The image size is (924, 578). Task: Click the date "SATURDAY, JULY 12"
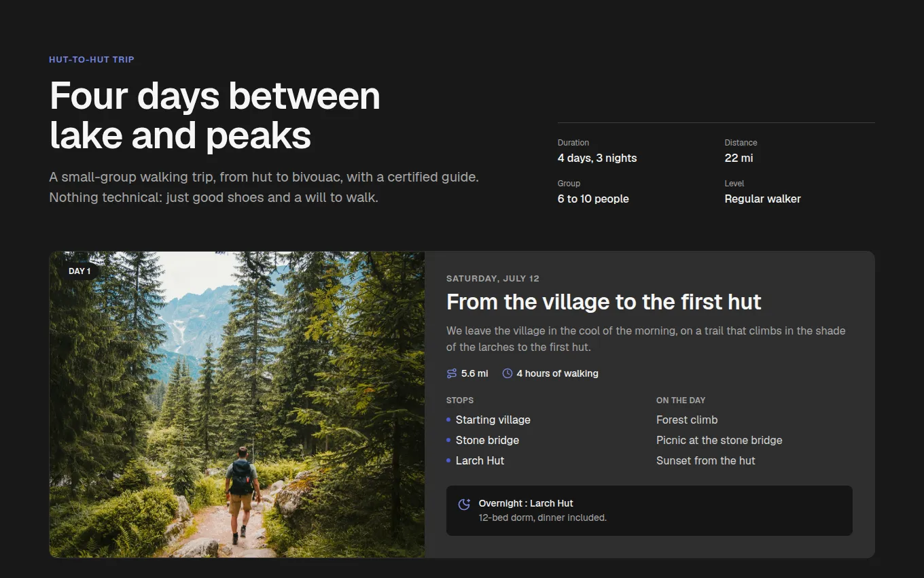[x=493, y=279]
